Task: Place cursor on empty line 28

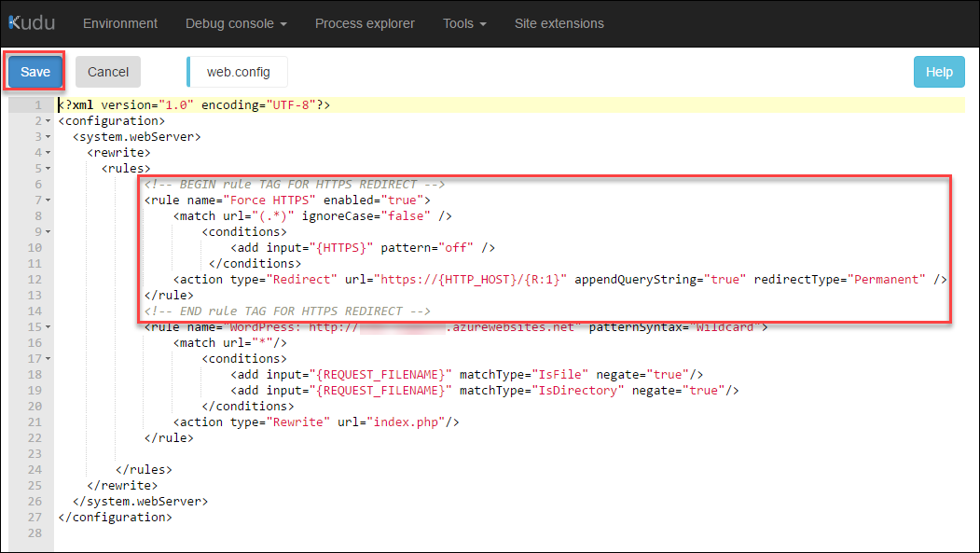Action: tap(509, 533)
